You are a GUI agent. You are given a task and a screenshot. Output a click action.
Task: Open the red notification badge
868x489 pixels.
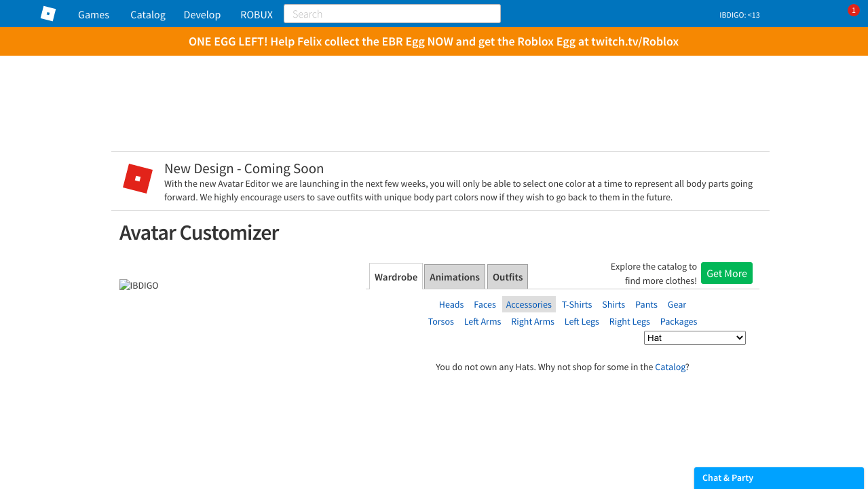[x=853, y=10]
